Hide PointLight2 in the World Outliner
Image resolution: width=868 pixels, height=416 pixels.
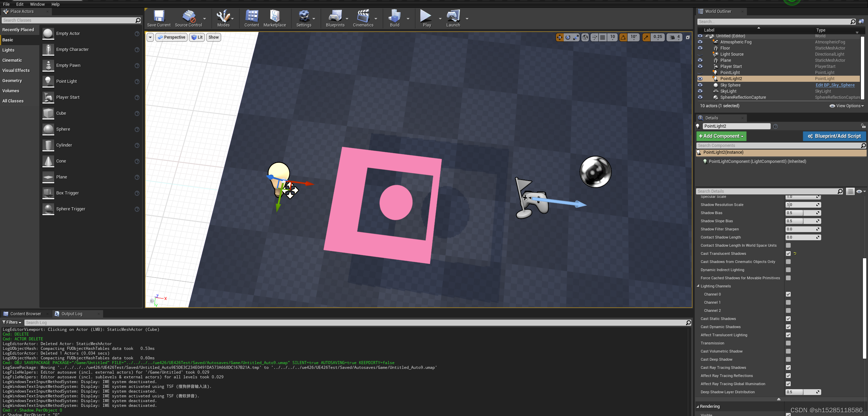[700, 78]
